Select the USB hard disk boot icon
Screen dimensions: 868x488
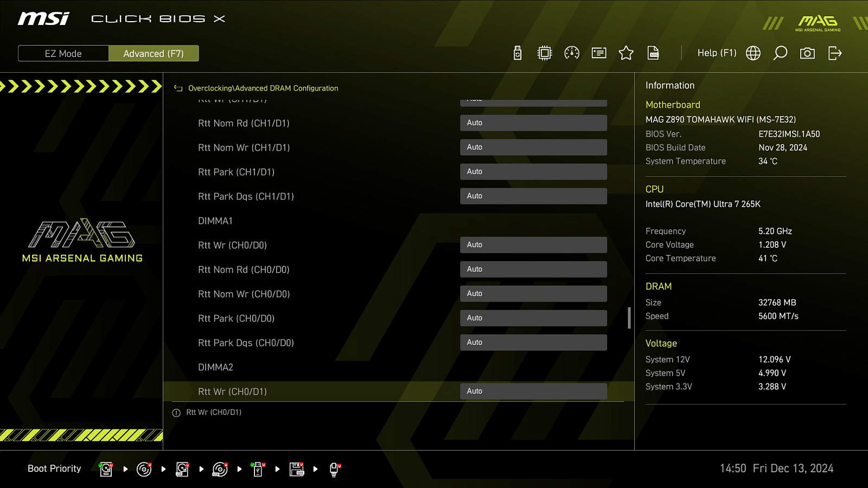[x=182, y=469]
